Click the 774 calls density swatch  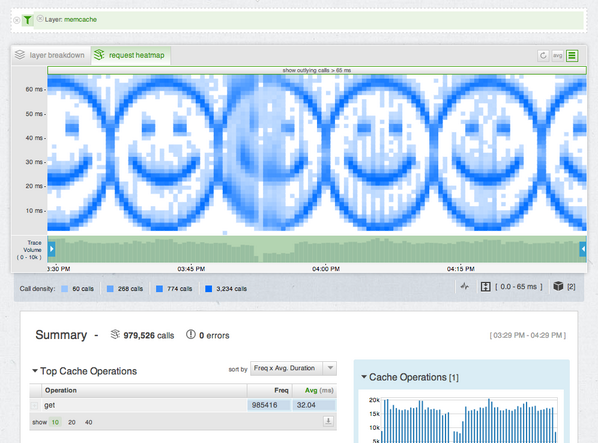(159, 289)
